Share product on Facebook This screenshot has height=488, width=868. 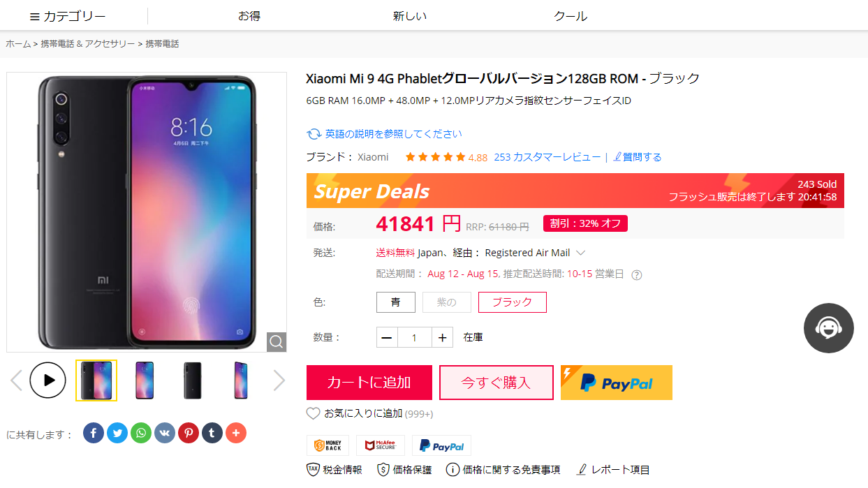pyautogui.click(x=94, y=433)
